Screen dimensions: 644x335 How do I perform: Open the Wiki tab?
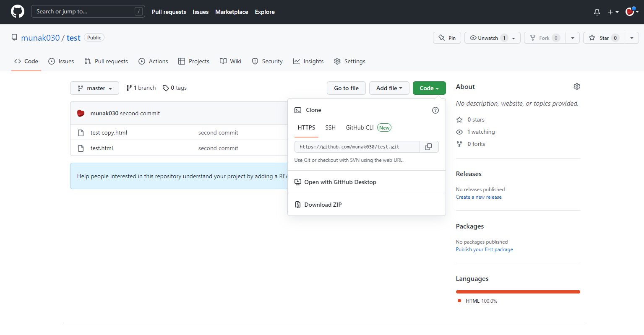231,61
